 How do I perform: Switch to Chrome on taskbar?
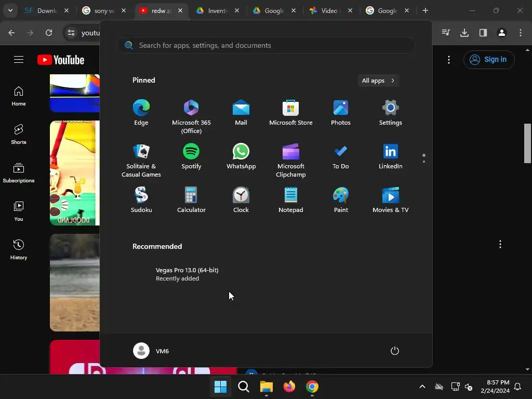(x=312, y=387)
